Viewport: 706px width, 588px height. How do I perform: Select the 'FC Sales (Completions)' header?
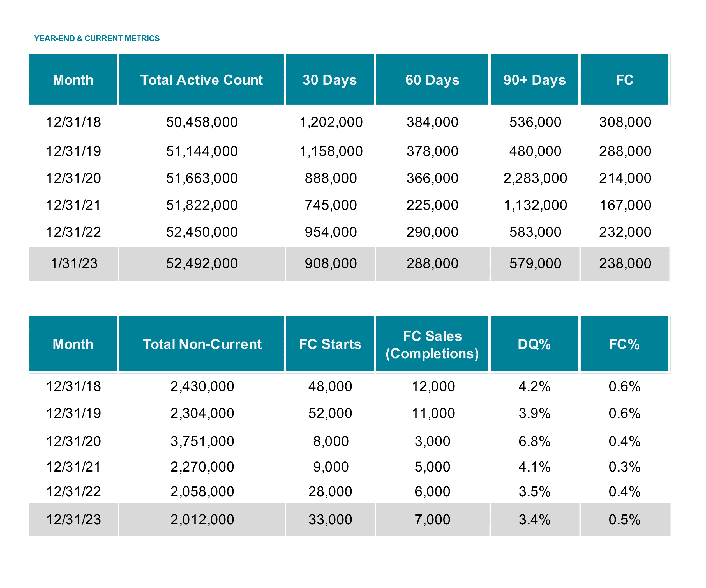coord(432,344)
